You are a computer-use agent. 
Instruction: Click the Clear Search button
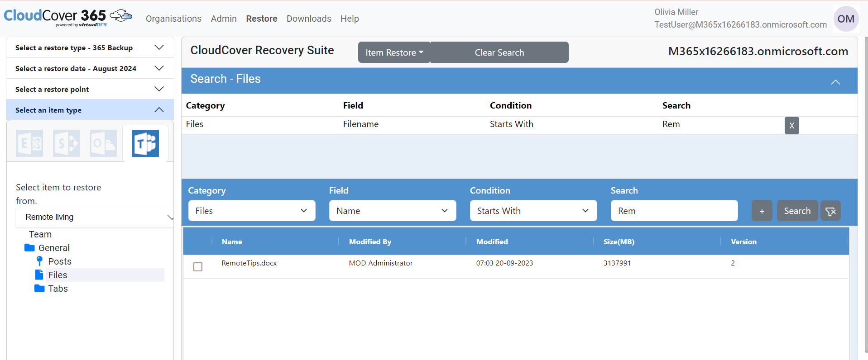(499, 52)
